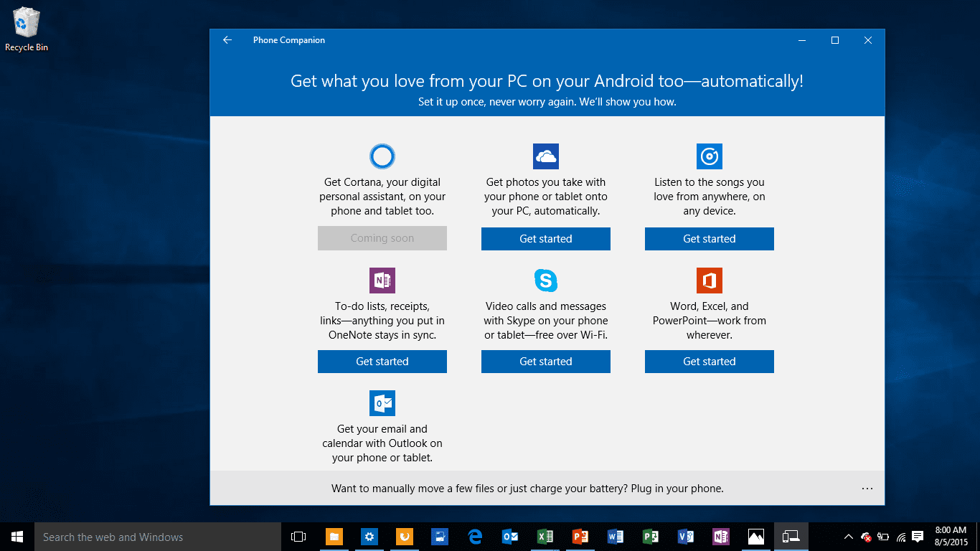
Task: Click the Search the web and Windows box
Action: click(158, 537)
